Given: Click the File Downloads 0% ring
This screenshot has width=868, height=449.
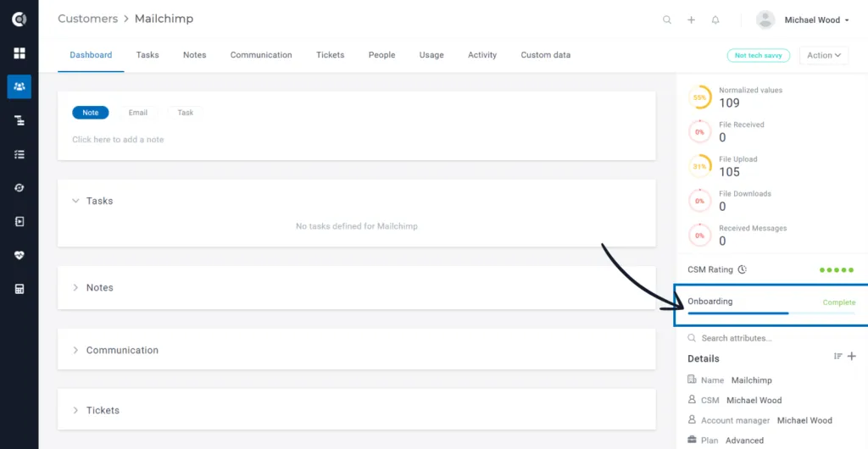Looking at the screenshot, I should [699, 201].
